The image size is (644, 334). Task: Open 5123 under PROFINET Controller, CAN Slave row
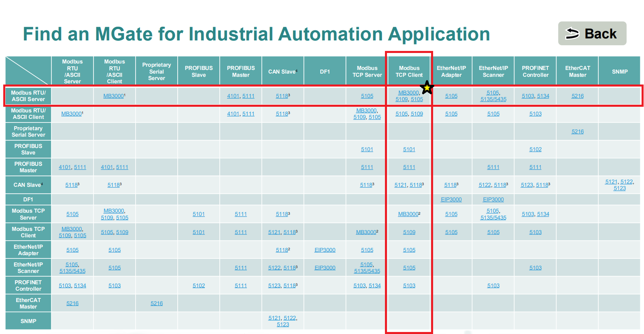(x=527, y=185)
